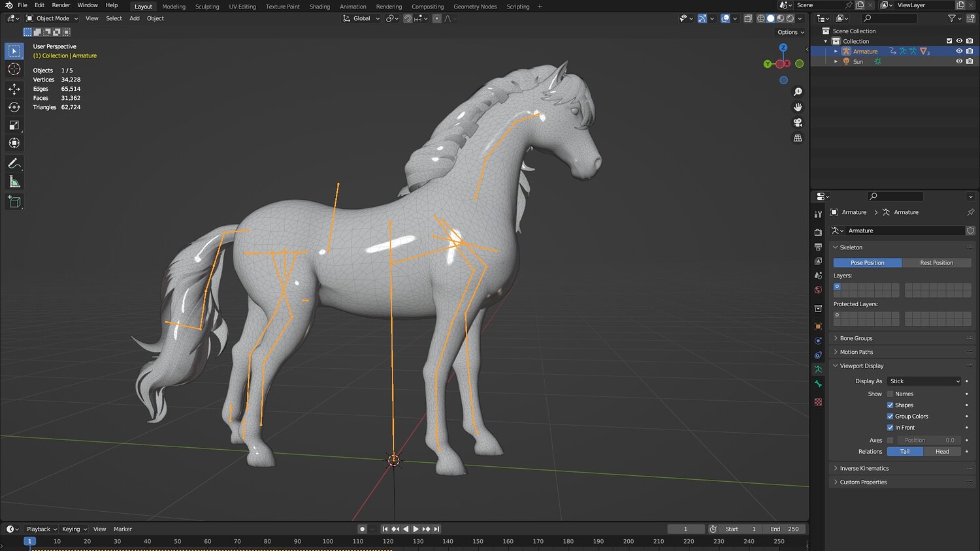Choose the Move tool in toolbar
Viewport: 980px width, 551px height.
[x=14, y=89]
